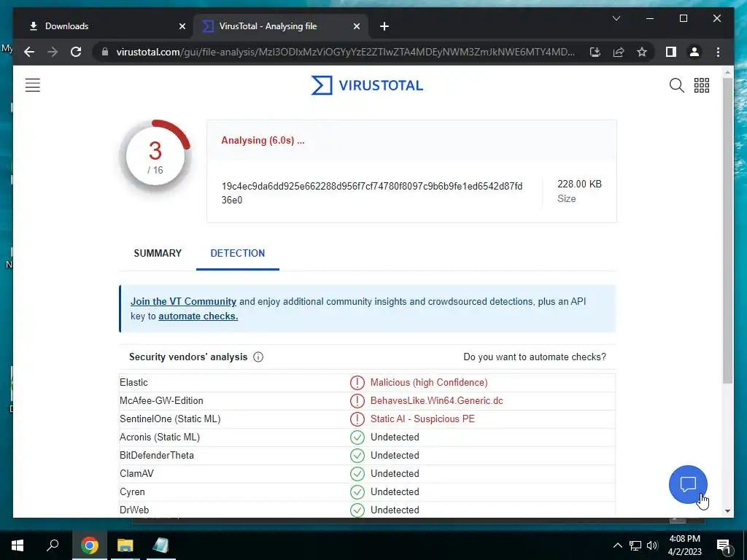
Task: Expand the tab search chevron
Action: point(616,18)
